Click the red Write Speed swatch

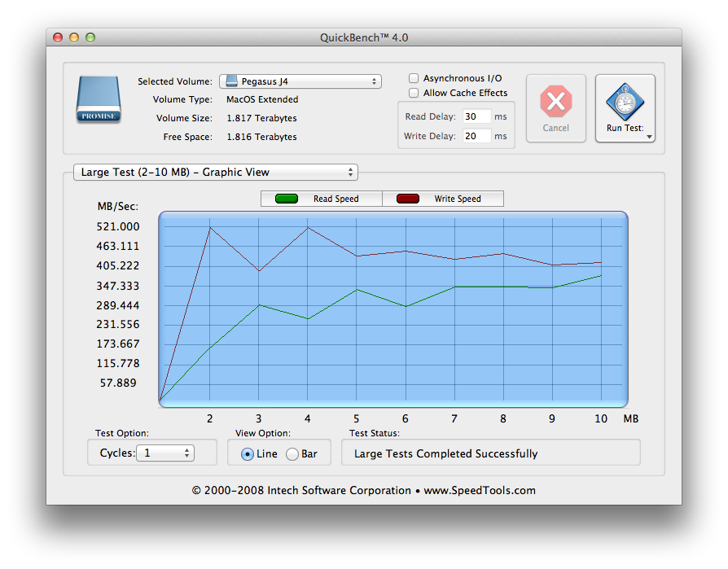(408, 199)
